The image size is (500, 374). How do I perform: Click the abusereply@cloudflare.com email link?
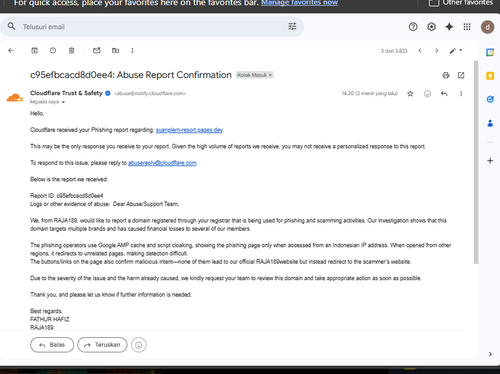click(x=162, y=163)
